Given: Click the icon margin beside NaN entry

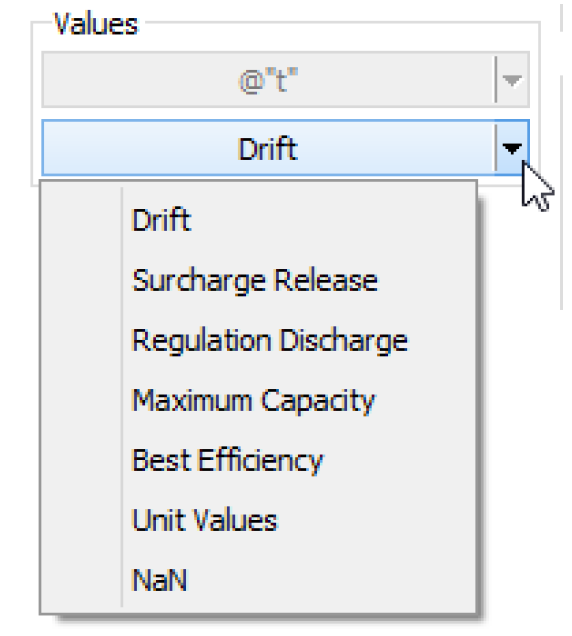Looking at the screenshot, I should [81, 580].
